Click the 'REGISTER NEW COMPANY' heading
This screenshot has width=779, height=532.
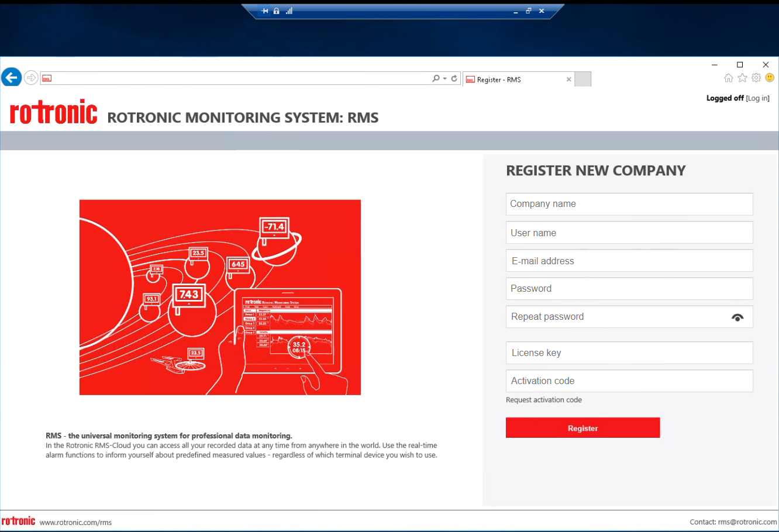tap(595, 171)
